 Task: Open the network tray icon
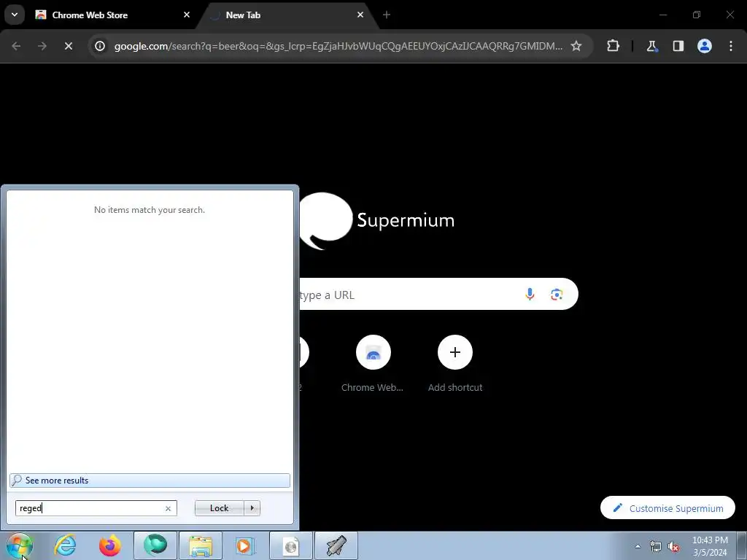coord(656,547)
